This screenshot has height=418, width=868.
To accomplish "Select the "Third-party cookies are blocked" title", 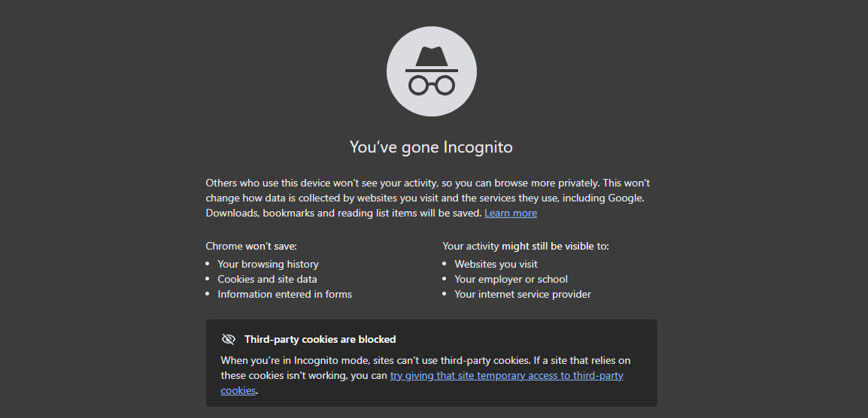I will [320, 340].
